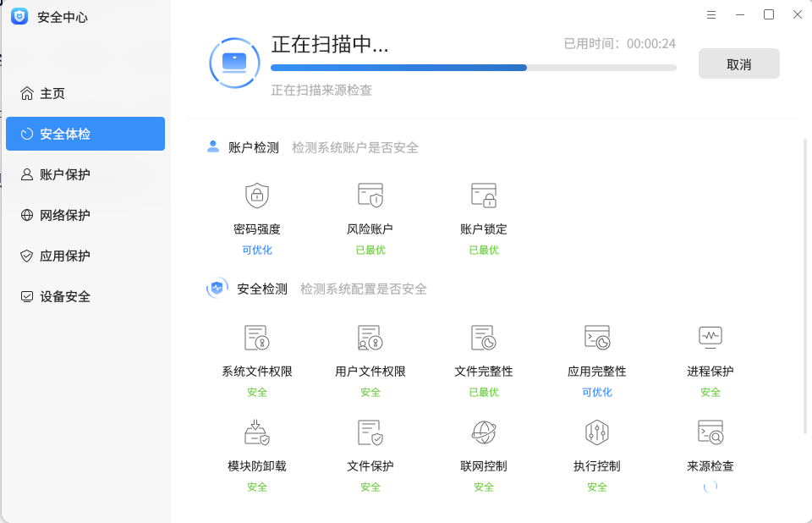Open the 系统文件权限 check icon
Viewport: 812px width, 523px height.
(256, 336)
